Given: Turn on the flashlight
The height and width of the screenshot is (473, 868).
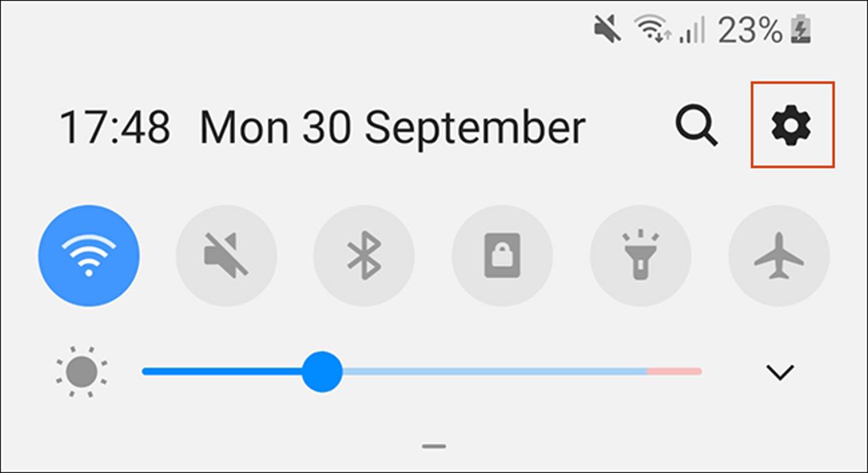Looking at the screenshot, I should pyautogui.click(x=640, y=256).
